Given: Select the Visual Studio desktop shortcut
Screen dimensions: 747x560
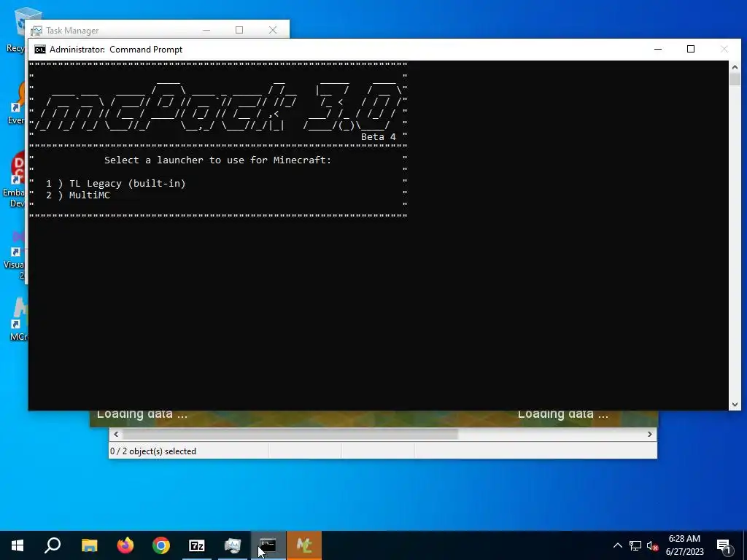Looking at the screenshot, I should [x=16, y=254].
